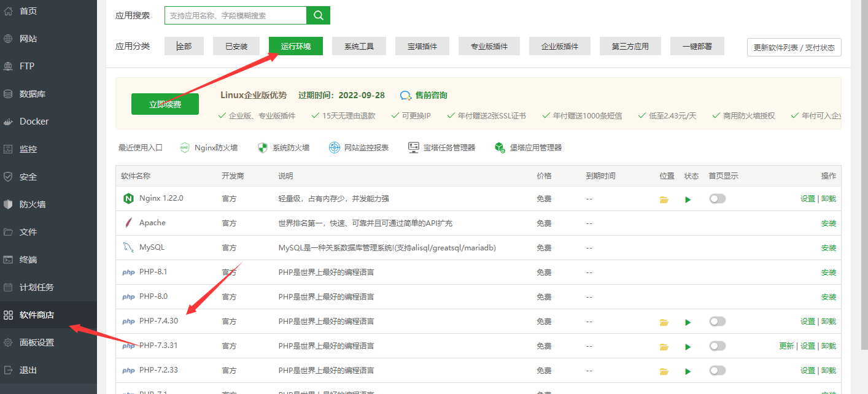Open FTP in sidebar
Image resolution: width=868 pixels, height=394 pixels.
tap(48, 66)
